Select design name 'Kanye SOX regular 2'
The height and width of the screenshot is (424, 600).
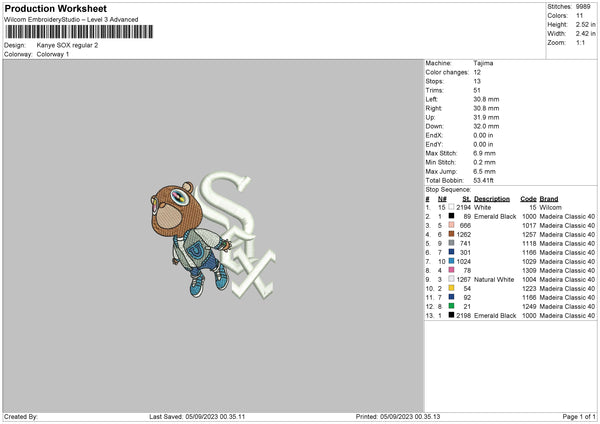[x=67, y=45]
